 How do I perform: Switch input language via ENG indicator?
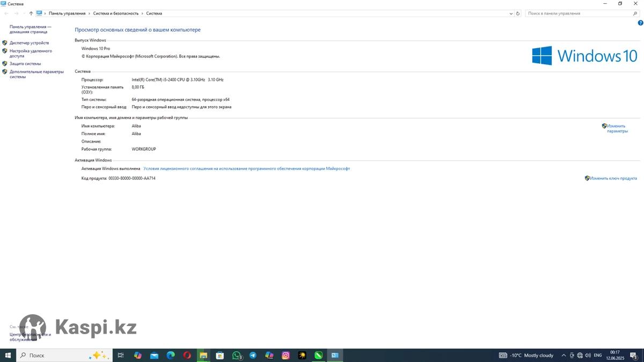598,355
